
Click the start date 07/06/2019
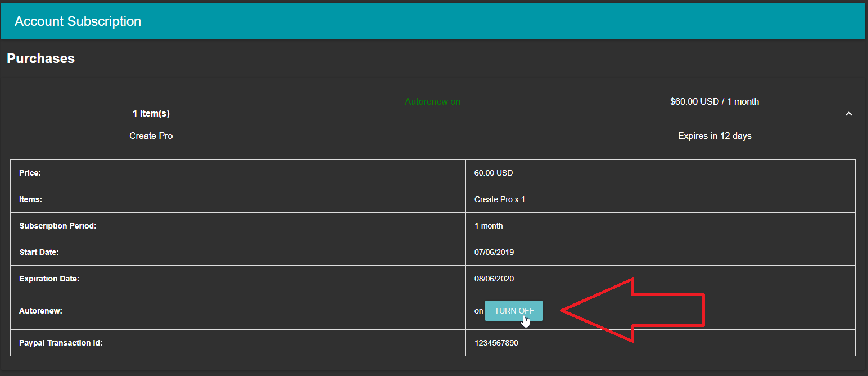pyautogui.click(x=494, y=252)
